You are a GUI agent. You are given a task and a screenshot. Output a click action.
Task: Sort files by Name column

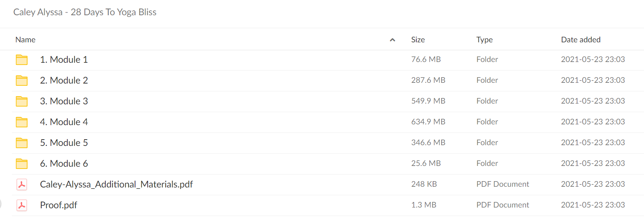(25, 40)
